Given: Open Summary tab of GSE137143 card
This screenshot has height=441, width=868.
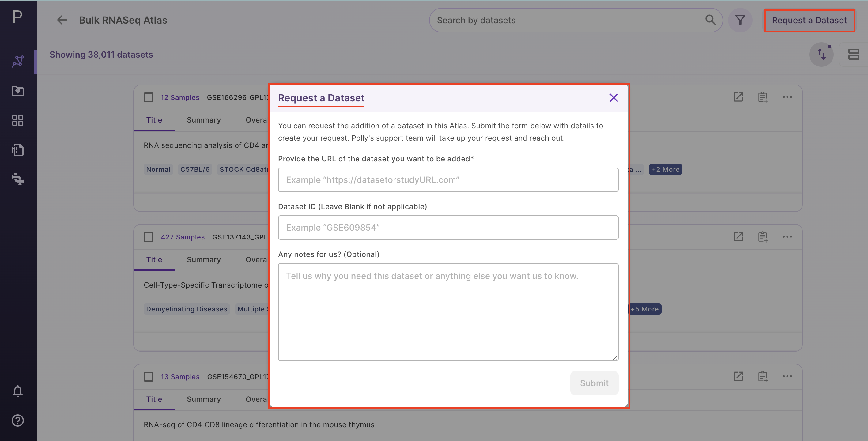Looking at the screenshot, I should 204,260.
